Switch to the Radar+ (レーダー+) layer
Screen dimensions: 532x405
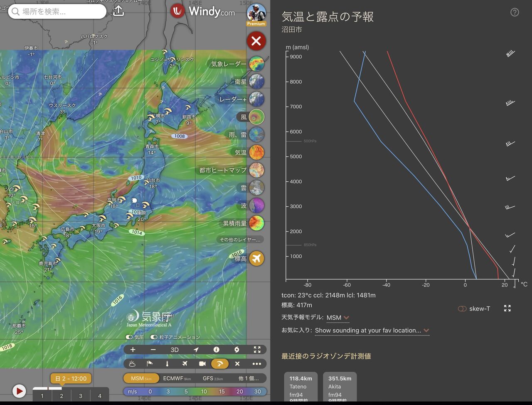[256, 99]
